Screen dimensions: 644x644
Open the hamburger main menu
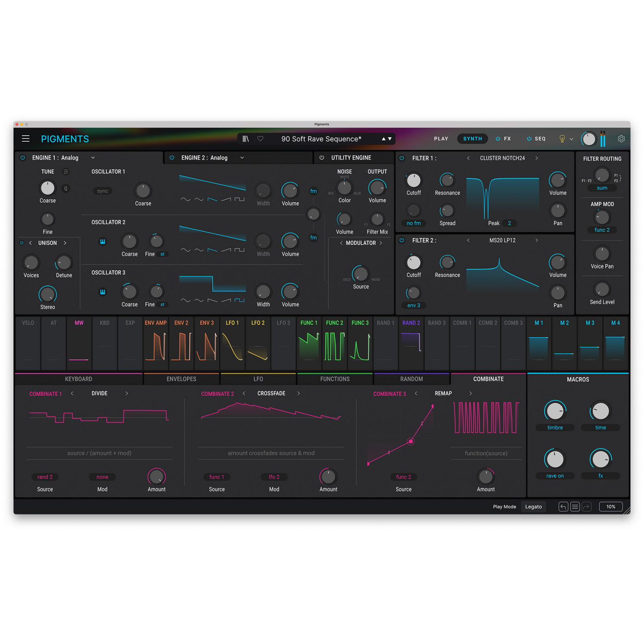coord(26,139)
